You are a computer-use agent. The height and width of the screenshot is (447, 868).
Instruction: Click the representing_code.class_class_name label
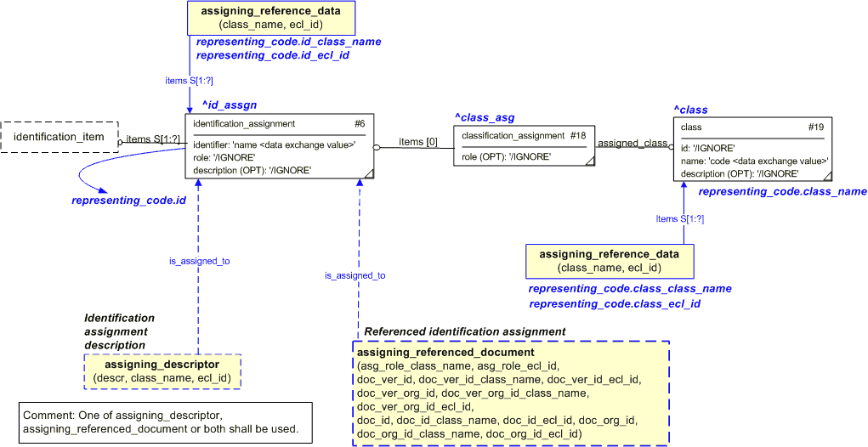630,289
